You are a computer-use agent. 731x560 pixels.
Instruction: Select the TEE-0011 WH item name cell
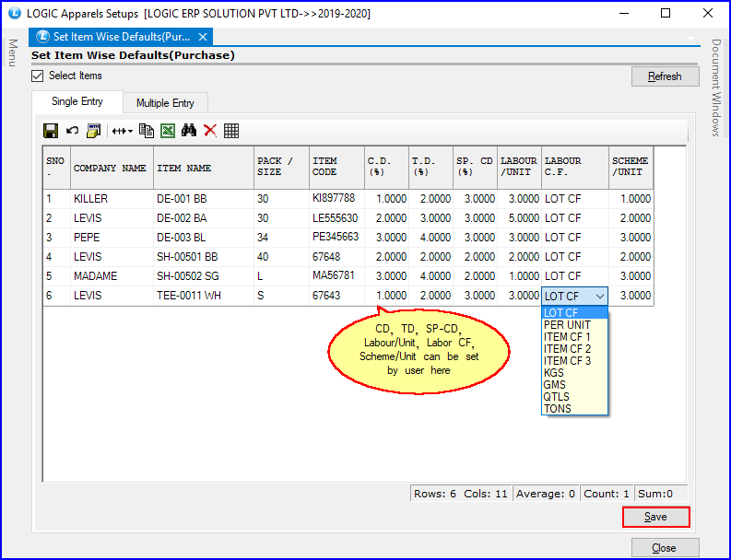tap(204, 296)
